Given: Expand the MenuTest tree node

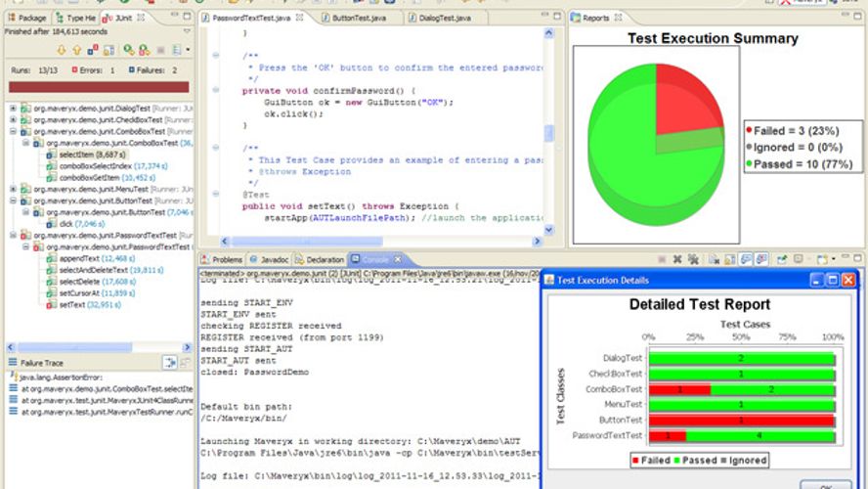Looking at the screenshot, I should tap(13, 189).
